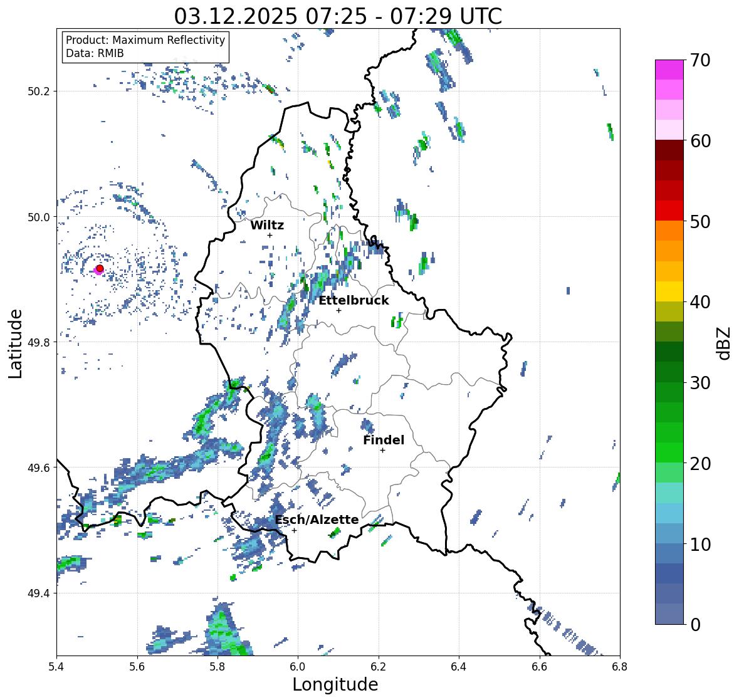Screen dimensions: 739x700
Task: Click the Findel plus marker
Action: (x=383, y=451)
